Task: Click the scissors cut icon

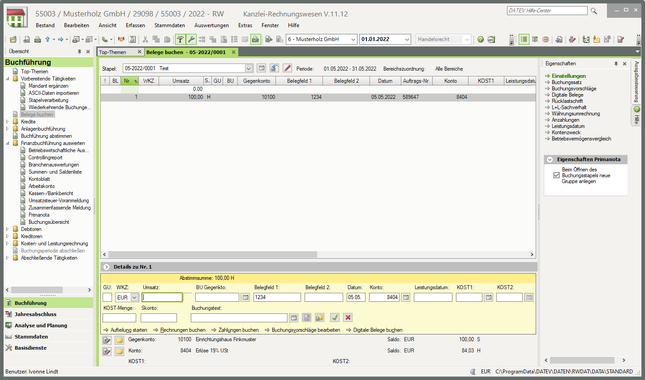Action: [145, 39]
